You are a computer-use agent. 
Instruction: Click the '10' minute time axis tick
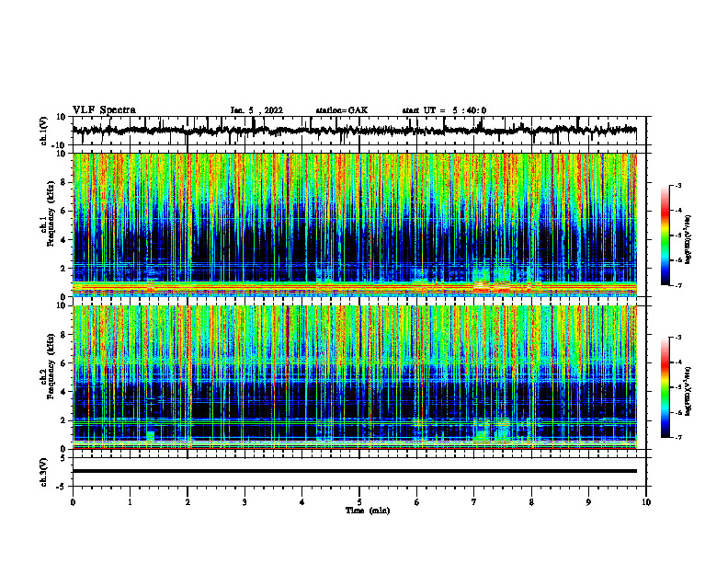[x=646, y=502]
